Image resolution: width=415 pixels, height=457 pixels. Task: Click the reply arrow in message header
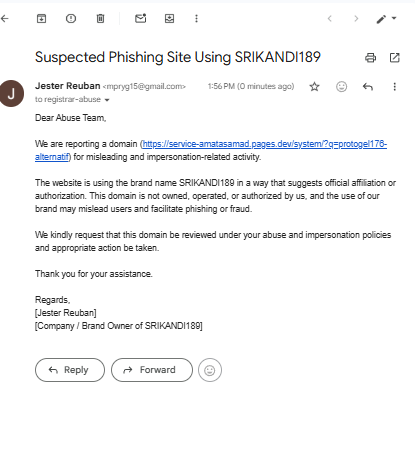point(368,87)
